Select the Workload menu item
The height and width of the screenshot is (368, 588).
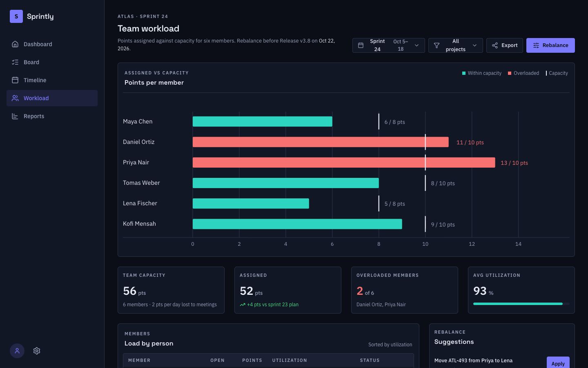[x=52, y=98]
